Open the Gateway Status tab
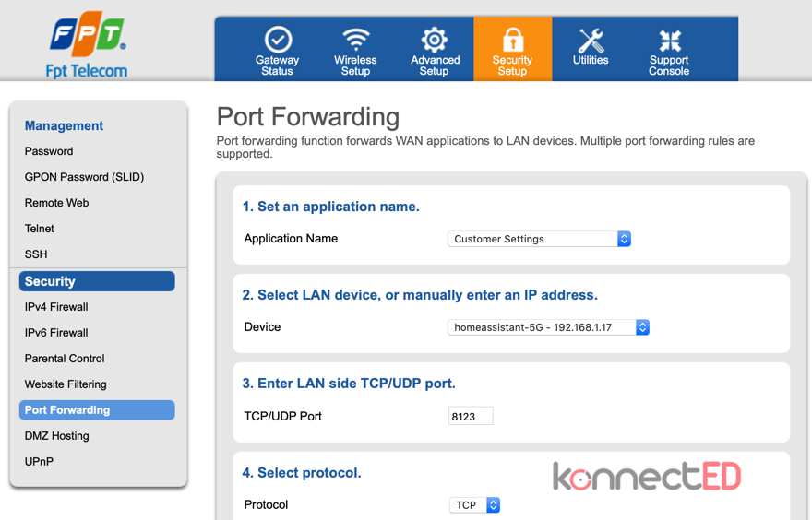The image size is (812, 520). click(x=277, y=51)
